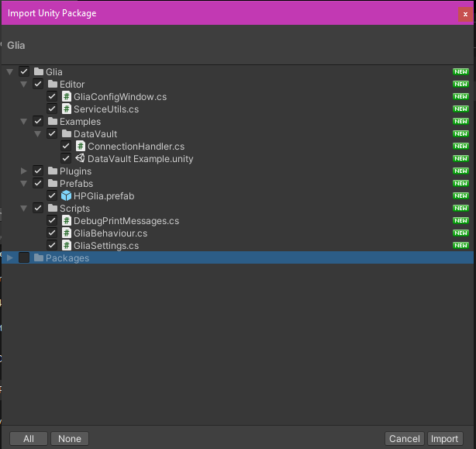This screenshot has height=449, width=476.
Task: Click the Unity scene icon for DataVault Example.unity
Action: click(x=80, y=159)
